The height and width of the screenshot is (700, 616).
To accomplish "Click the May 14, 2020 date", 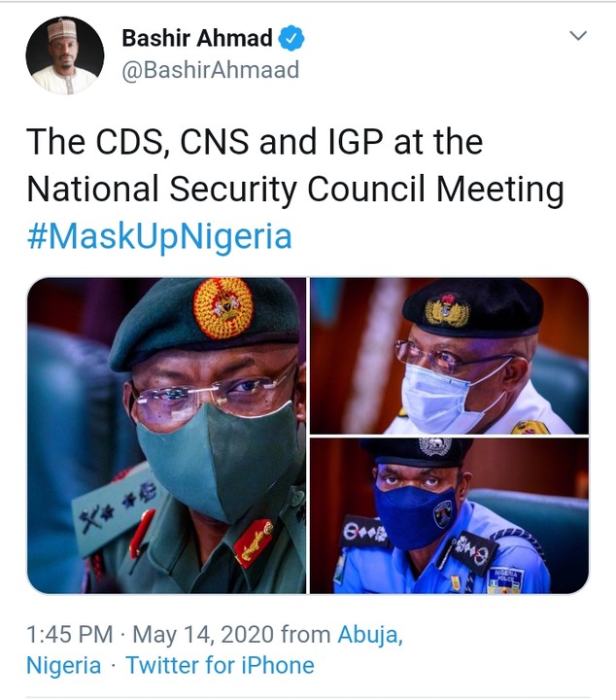I will (203, 635).
